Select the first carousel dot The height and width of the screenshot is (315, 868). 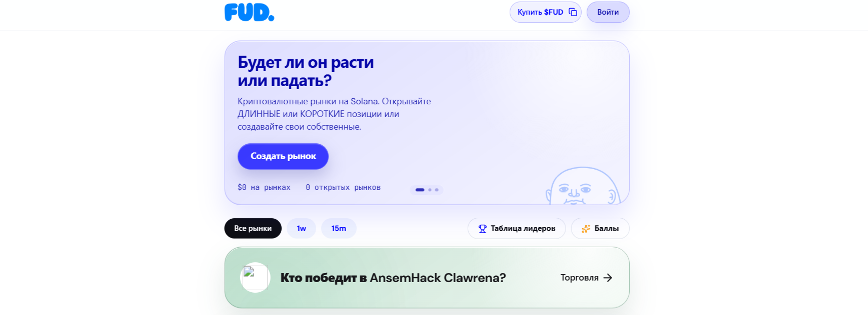coord(420,190)
